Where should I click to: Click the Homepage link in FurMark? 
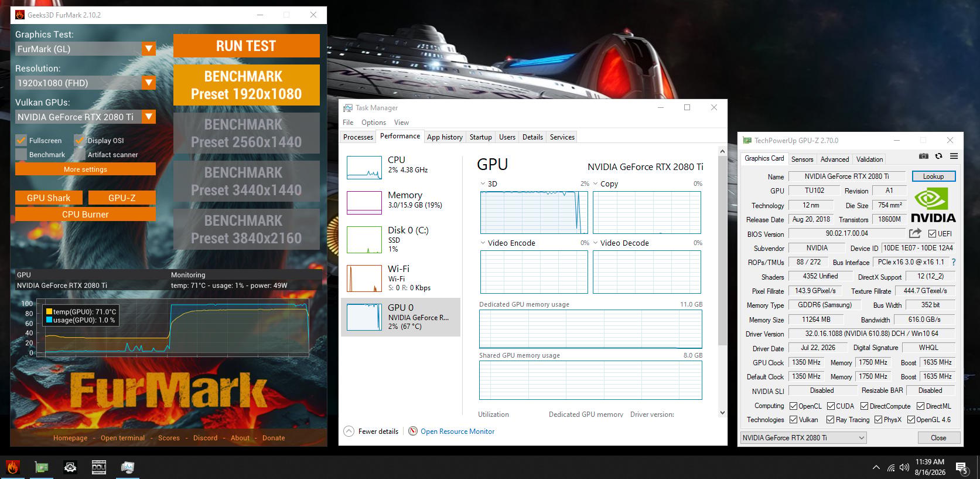click(x=70, y=437)
